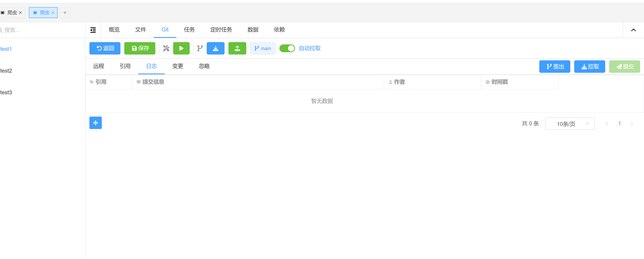Click the + to open a new tab
Screen dimensions: 644x259
click(x=65, y=12)
